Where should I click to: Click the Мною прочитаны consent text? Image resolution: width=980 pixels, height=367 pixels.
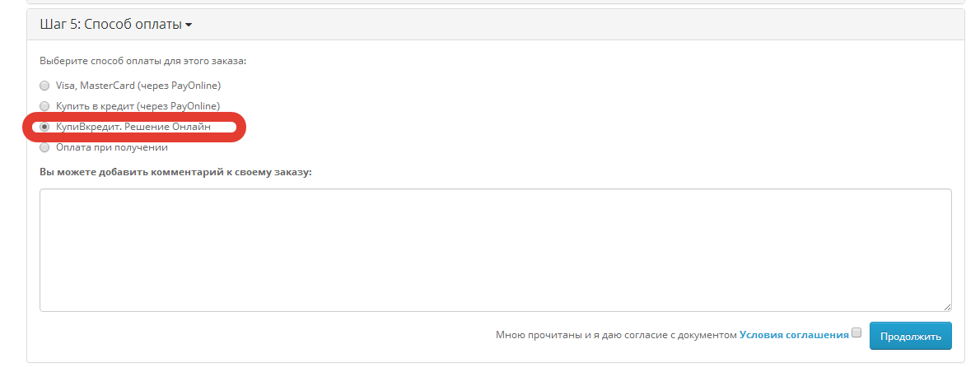616,335
